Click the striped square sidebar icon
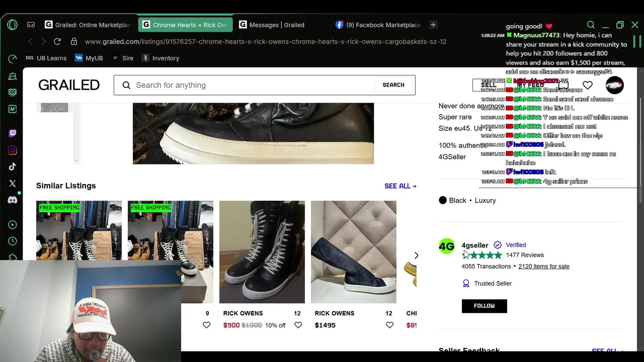Screen dimensions: 644x362 pyautogui.click(x=13, y=92)
